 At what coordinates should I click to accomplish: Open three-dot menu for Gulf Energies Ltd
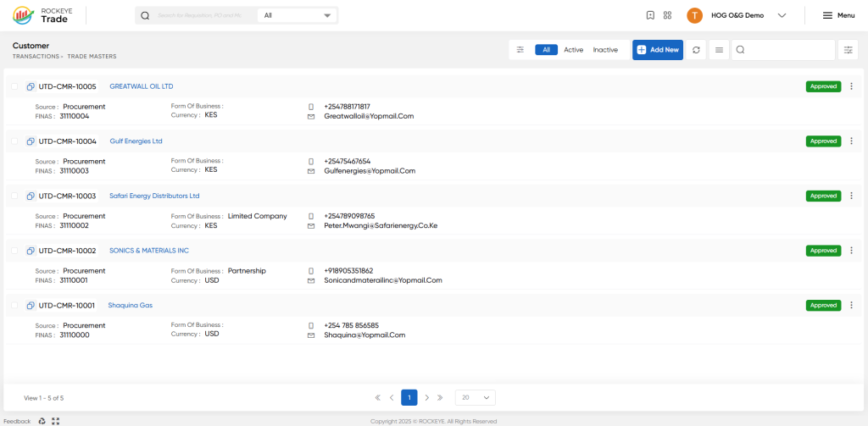click(x=851, y=141)
